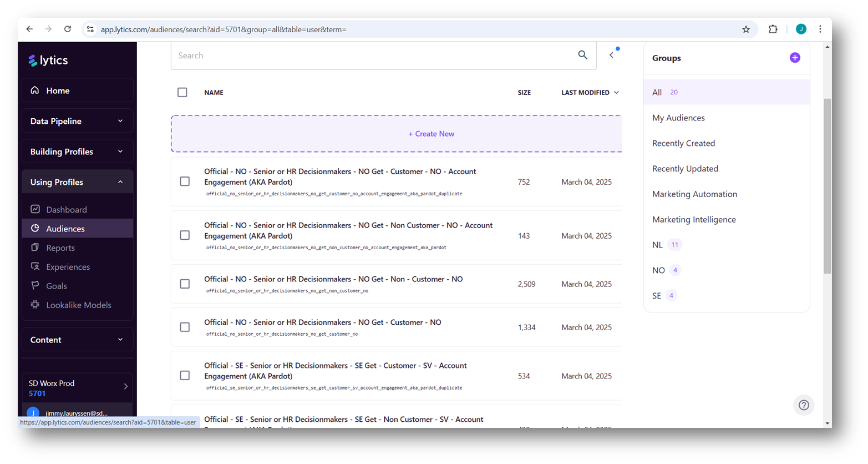This screenshot has width=868, height=464.
Task: Check the audience with size 2,509
Action: point(185,284)
